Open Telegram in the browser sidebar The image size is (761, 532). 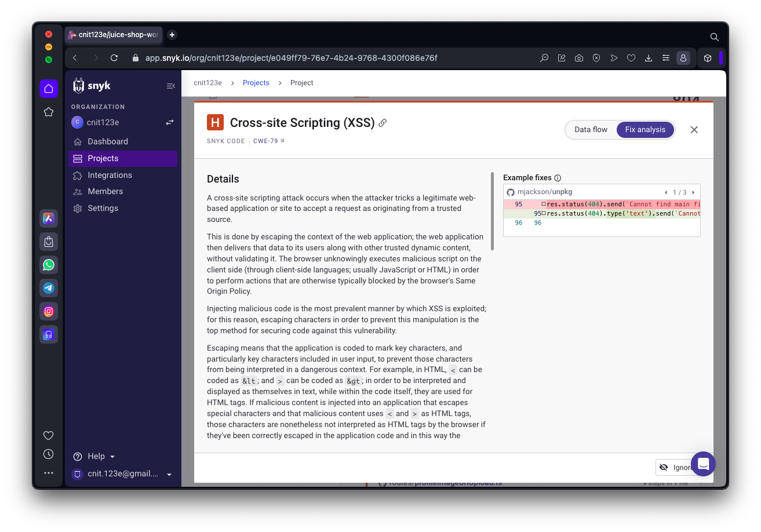(x=49, y=288)
